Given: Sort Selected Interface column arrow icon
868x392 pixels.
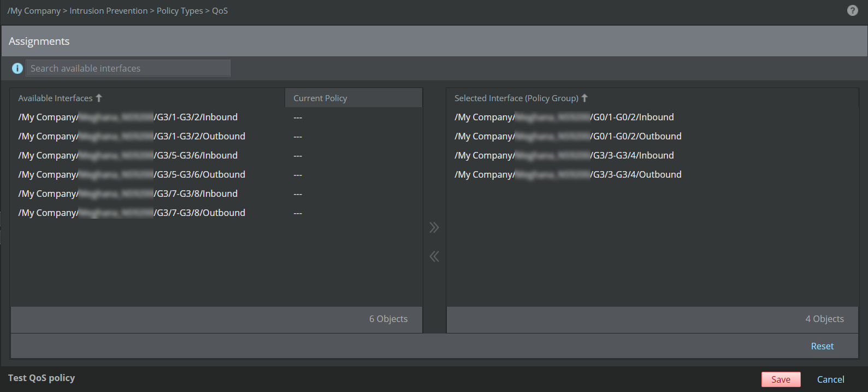Looking at the screenshot, I should point(584,98).
